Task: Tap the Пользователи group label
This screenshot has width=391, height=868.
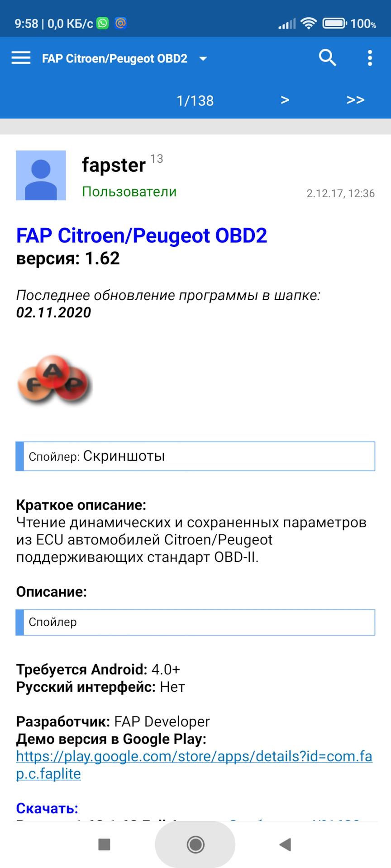Action: click(x=129, y=192)
